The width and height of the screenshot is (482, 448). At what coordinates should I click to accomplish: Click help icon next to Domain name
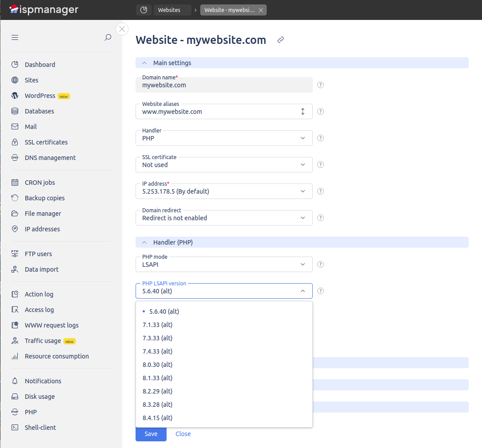click(321, 85)
